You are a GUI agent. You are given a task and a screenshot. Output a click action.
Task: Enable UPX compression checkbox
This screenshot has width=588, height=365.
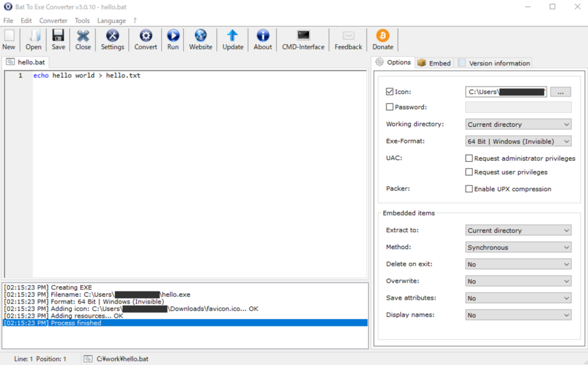click(x=469, y=189)
